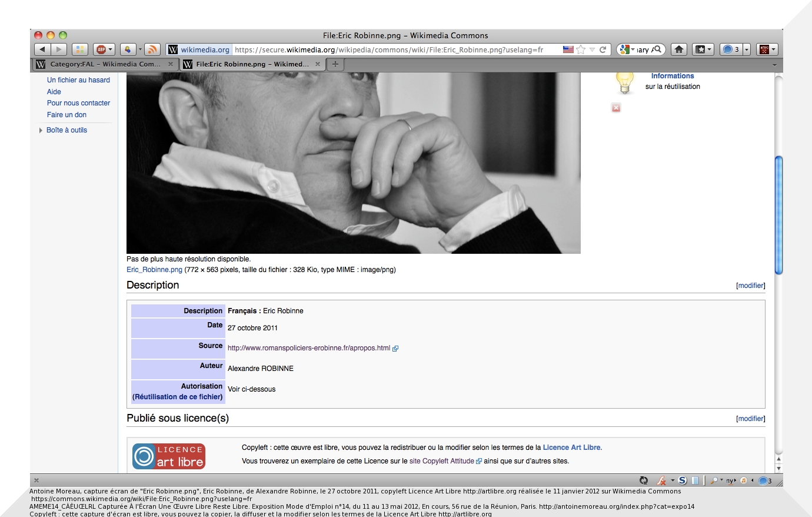Viewport: 812px width, 517px height.
Task: Reload the page using the refresh arrow
Action: pyautogui.click(x=603, y=49)
